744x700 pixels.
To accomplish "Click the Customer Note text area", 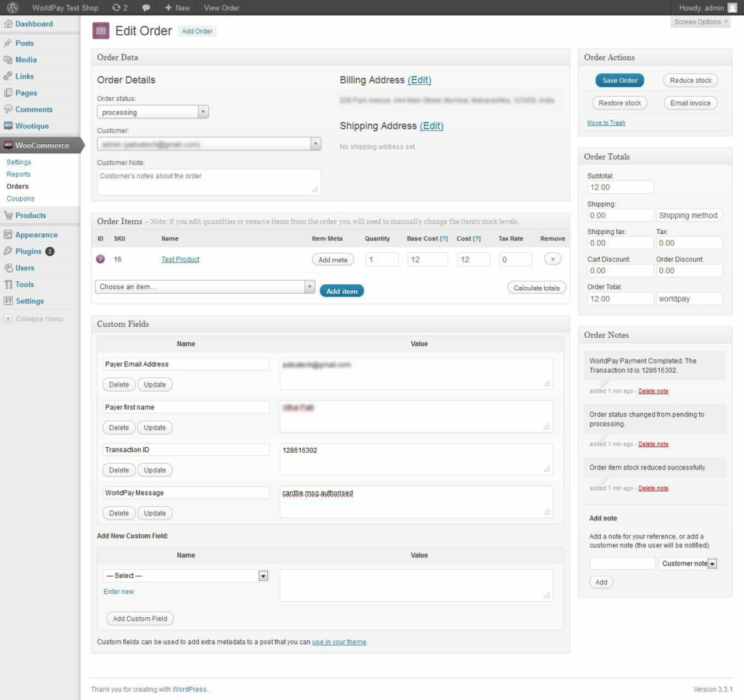I will (x=209, y=182).
